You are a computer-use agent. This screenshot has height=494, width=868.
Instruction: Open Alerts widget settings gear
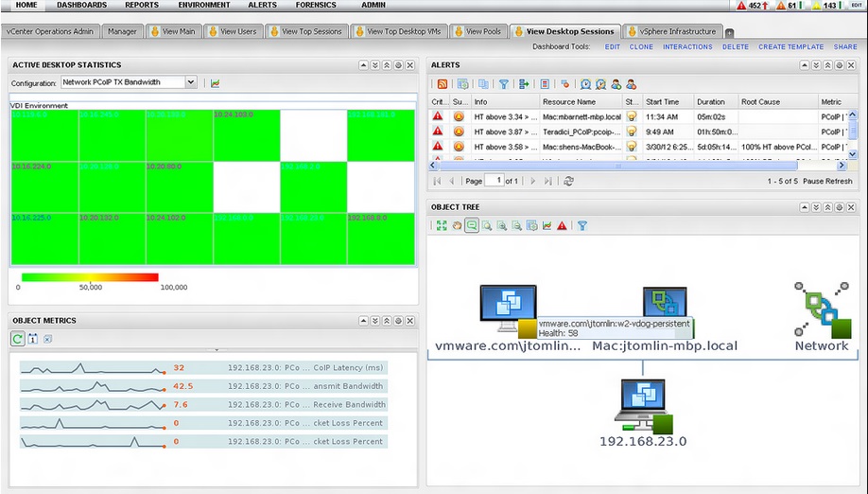[x=840, y=65]
